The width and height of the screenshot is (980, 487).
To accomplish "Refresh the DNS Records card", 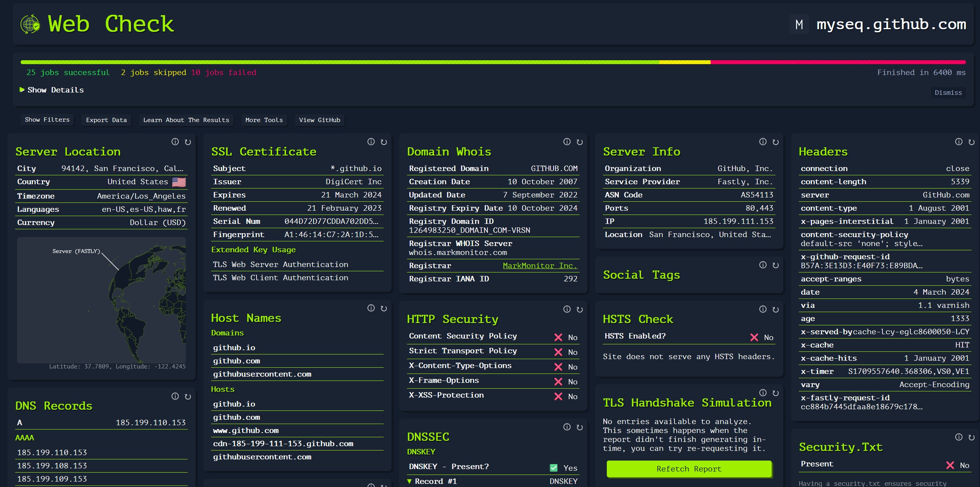I will point(188,396).
